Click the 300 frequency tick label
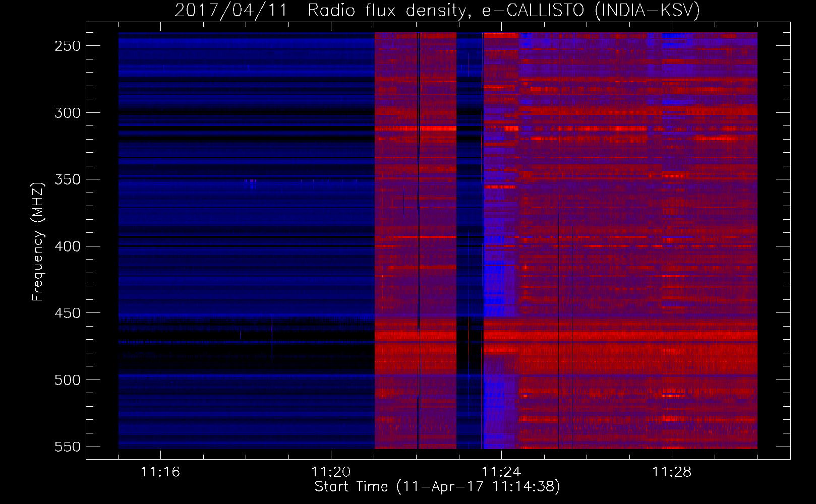Viewport: 816px width, 504px height. (x=67, y=113)
